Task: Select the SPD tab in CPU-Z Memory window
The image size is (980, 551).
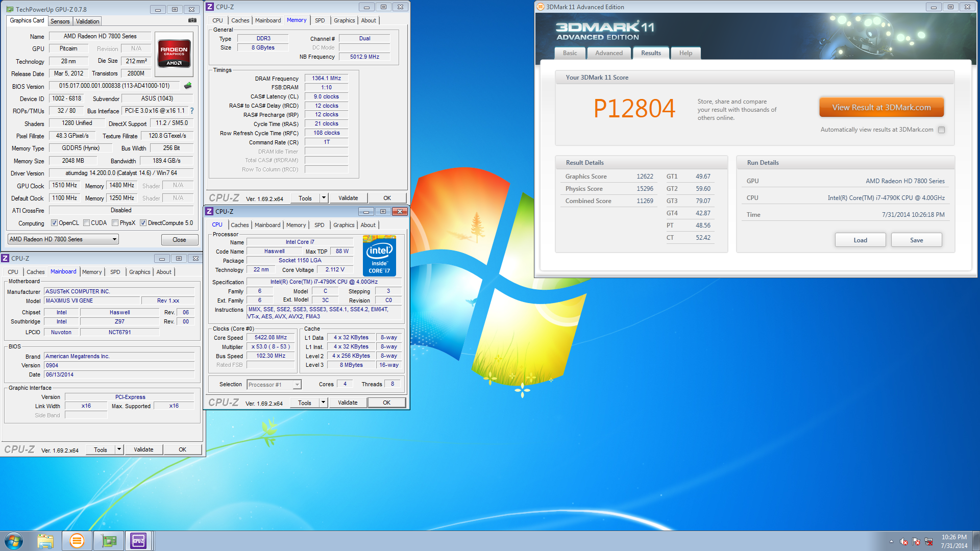Action: (x=320, y=20)
